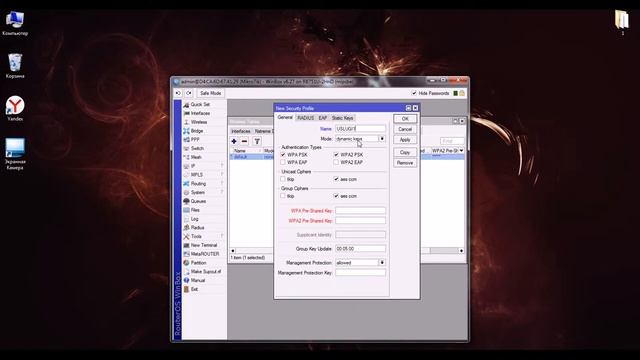Enable tkip under Unicast Ciphers
640x360 pixels.
point(283,179)
